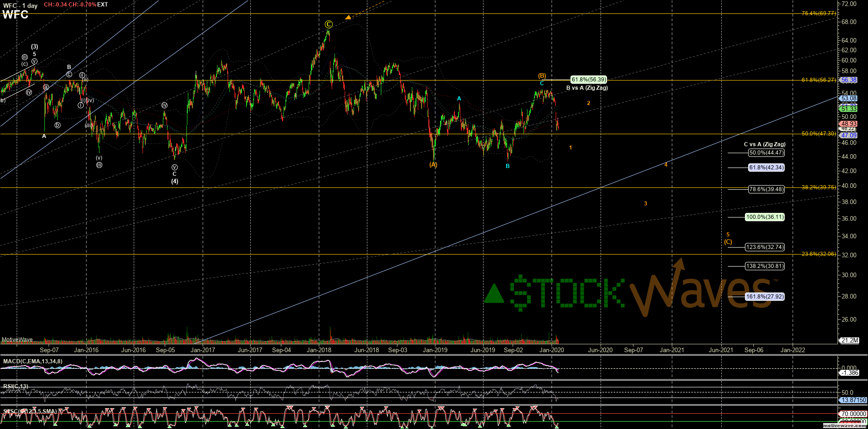Click the 53.08 price tag on the axis
This screenshot has height=429, width=868.
(849, 99)
